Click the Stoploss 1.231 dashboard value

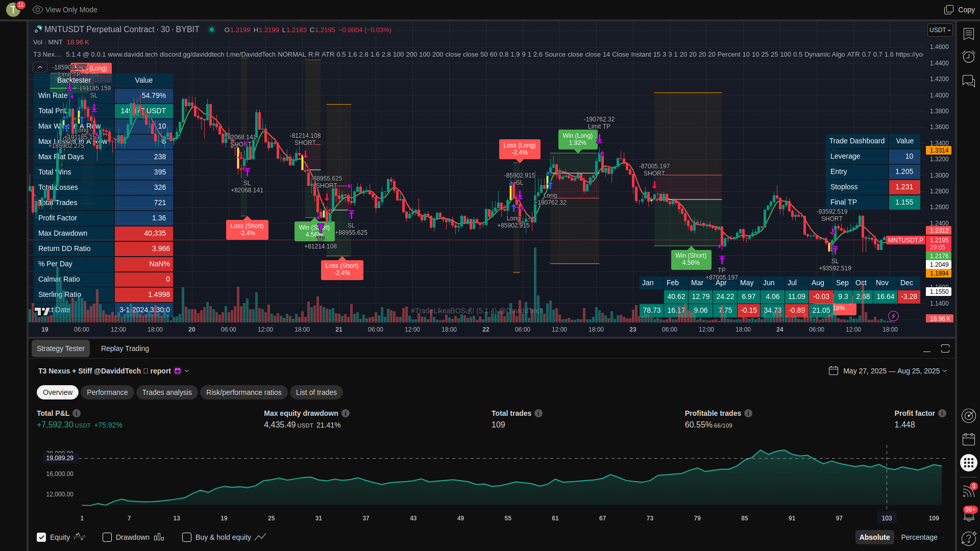(904, 187)
